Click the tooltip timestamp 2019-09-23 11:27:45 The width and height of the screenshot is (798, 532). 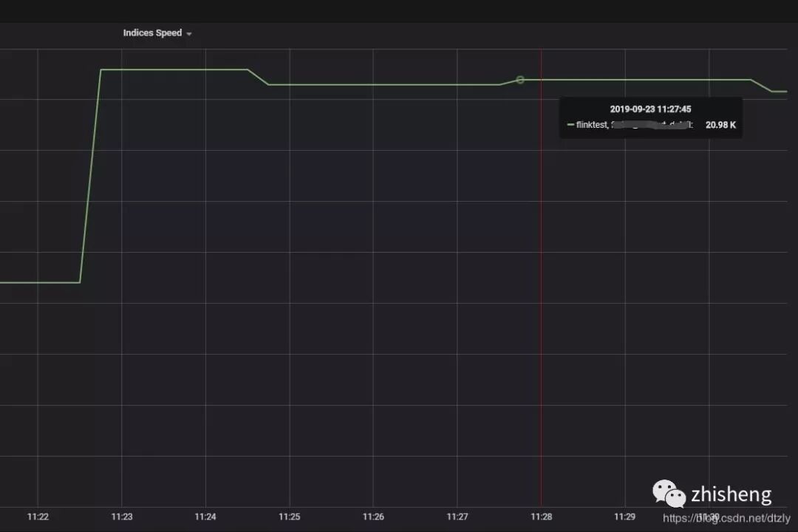(650, 109)
